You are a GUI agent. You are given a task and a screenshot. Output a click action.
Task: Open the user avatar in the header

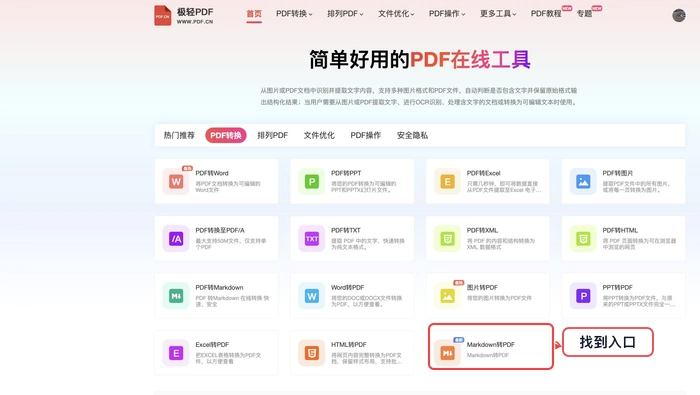click(679, 15)
